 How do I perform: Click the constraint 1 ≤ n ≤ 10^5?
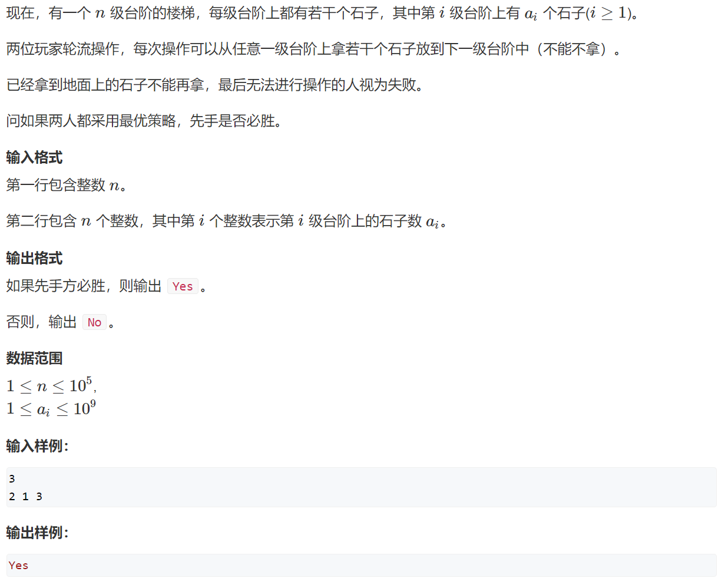pyautogui.click(x=51, y=386)
